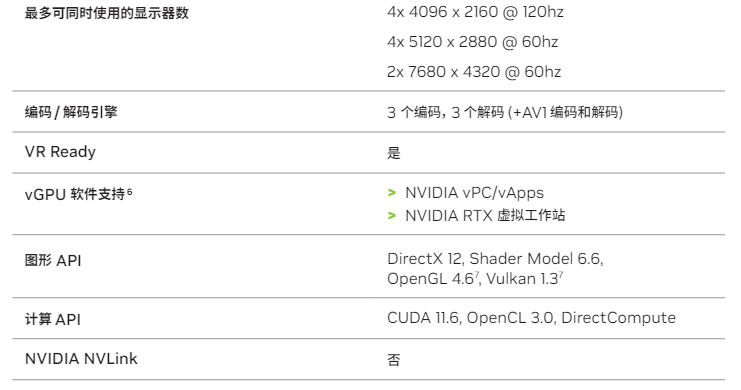
Task: Click the NVIDIA RTX 虚拟工作站 entry
Action: point(485,216)
